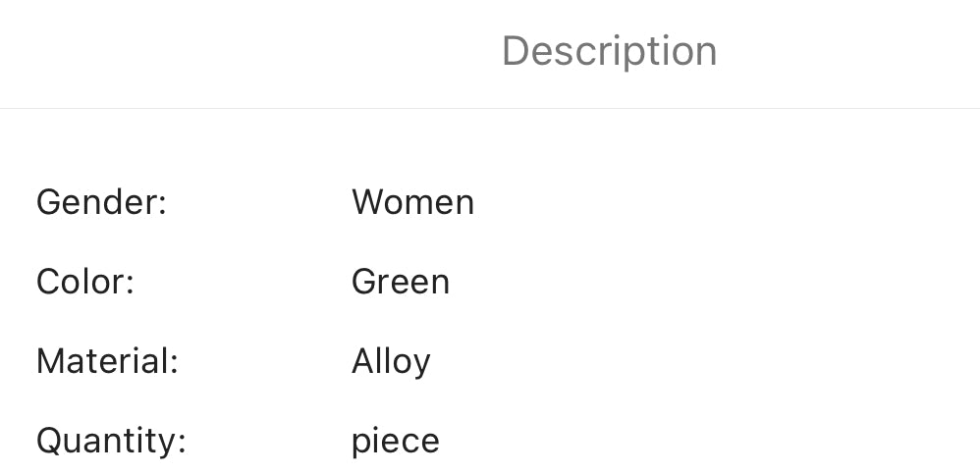Screen dimensions: 980x474
Task: Click the Description tab header
Action: [609, 51]
